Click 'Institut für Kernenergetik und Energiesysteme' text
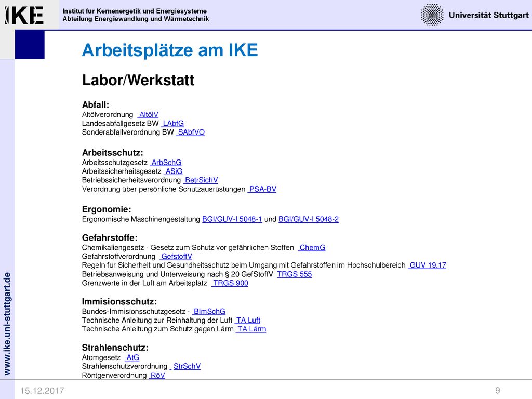This screenshot has width=532, height=399. tap(135, 11)
